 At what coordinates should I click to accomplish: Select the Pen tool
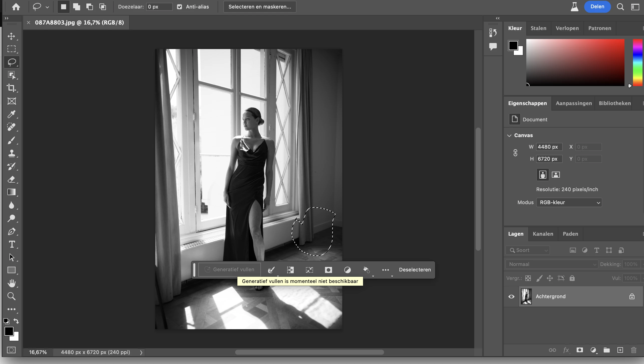[x=11, y=231]
